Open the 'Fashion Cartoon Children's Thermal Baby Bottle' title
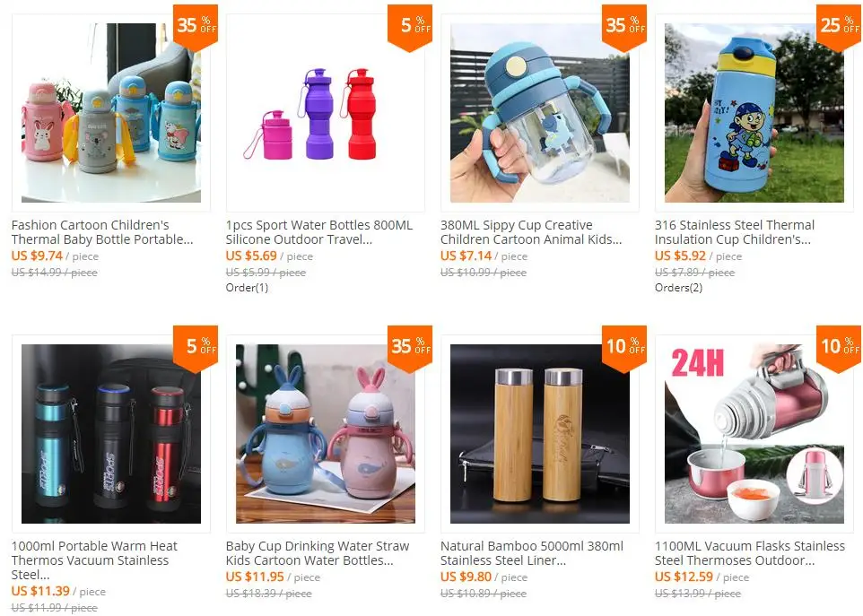863x616 pixels. [102, 232]
